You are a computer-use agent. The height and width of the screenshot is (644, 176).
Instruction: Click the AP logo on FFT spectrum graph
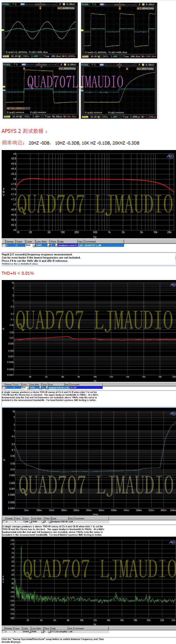(172, 542)
